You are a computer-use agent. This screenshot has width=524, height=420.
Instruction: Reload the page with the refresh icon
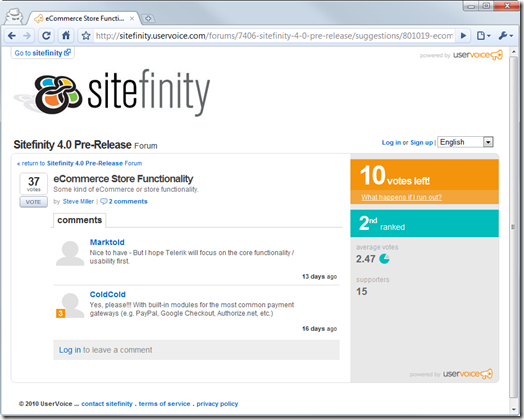pos(46,35)
